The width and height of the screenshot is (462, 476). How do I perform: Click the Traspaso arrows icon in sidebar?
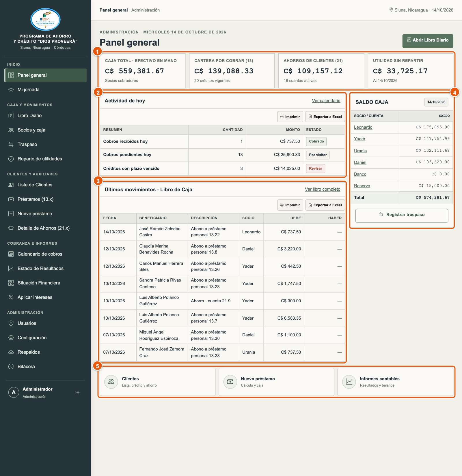pyautogui.click(x=11, y=144)
